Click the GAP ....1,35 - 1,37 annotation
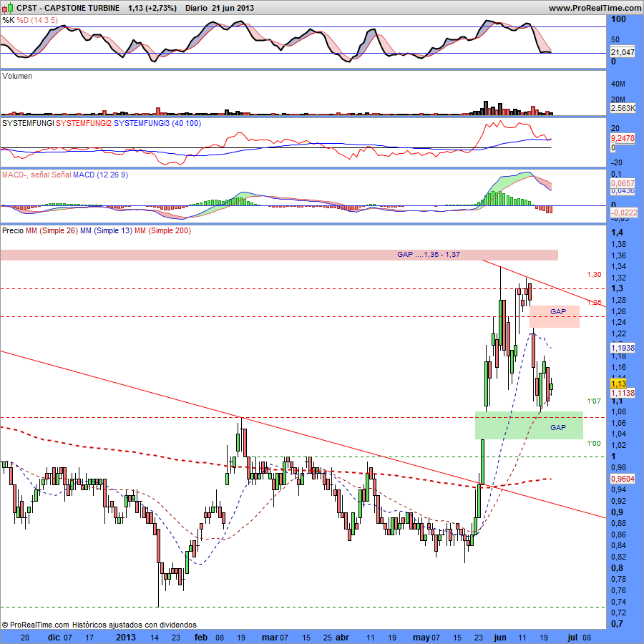644x644 pixels. [x=429, y=255]
